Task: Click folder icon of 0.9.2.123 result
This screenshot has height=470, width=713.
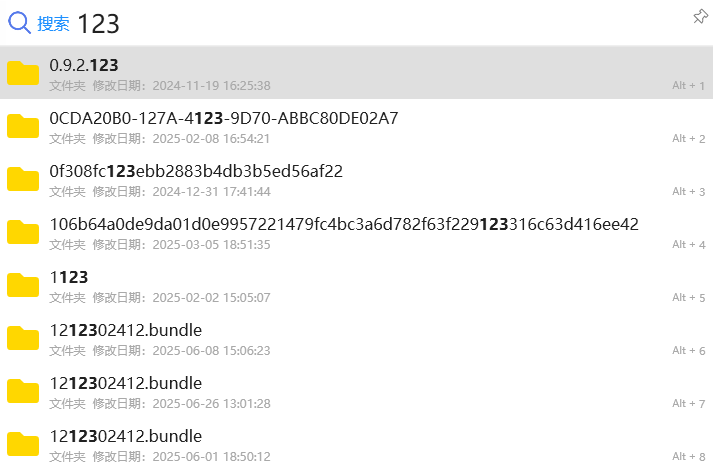Action: (x=23, y=73)
